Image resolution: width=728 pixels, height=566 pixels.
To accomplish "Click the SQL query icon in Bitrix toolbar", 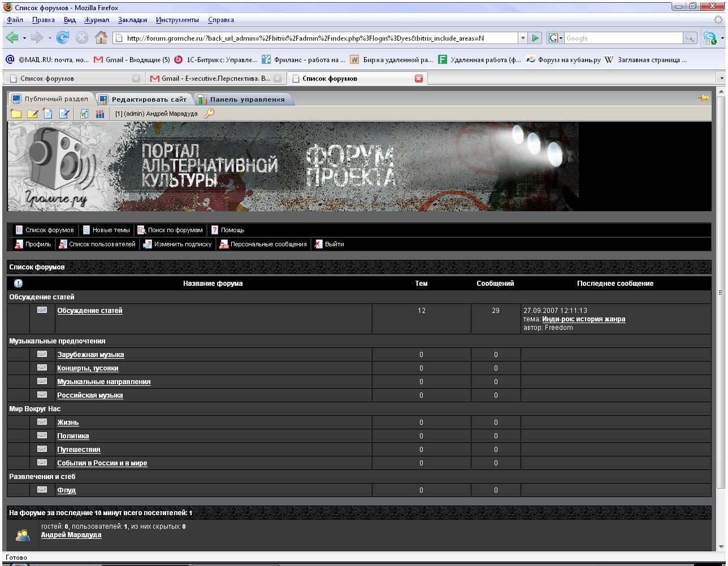I will (x=100, y=114).
